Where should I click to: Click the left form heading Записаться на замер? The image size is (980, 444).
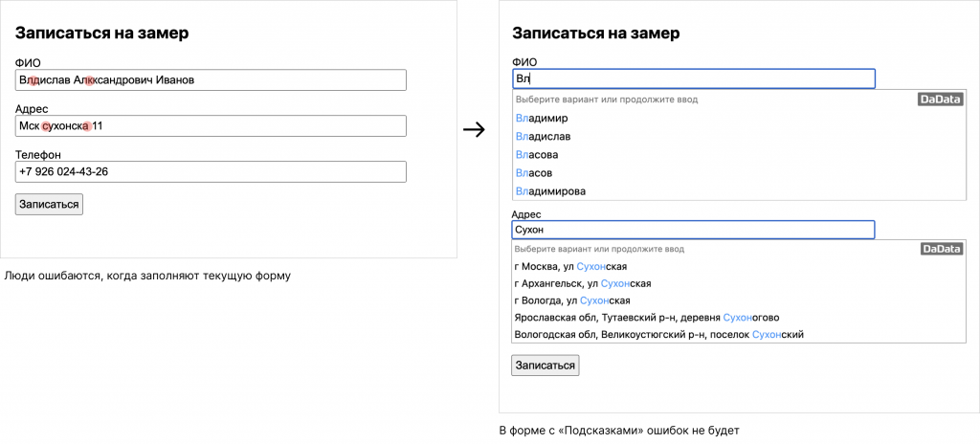pyautogui.click(x=101, y=33)
